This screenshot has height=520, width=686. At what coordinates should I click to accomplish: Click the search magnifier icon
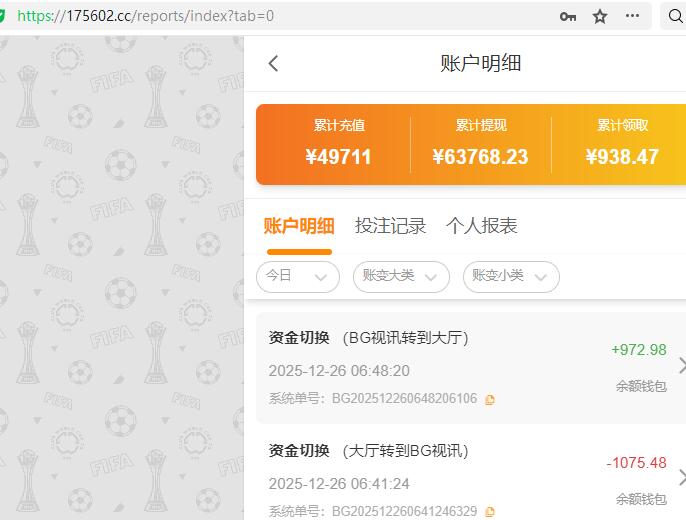point(676,16)
